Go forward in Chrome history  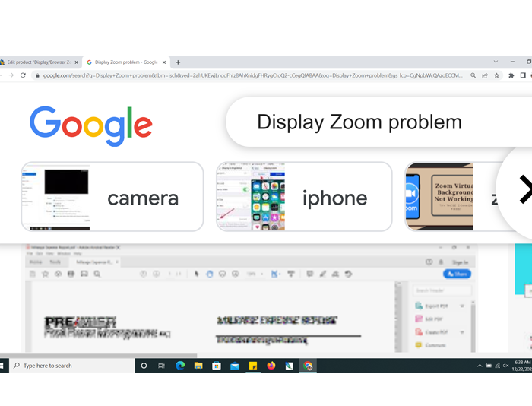pos(11,75)
